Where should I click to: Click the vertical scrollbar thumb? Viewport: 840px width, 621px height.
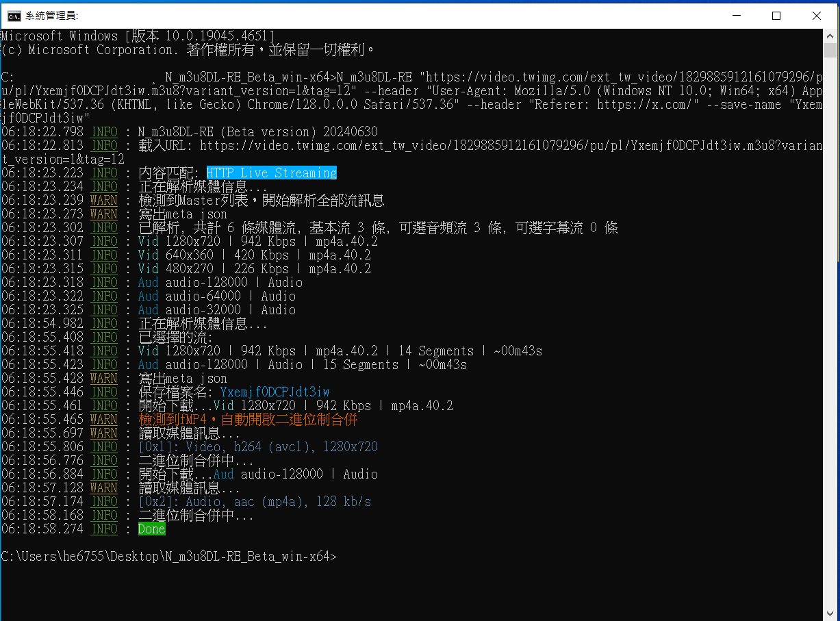point(829,50)
